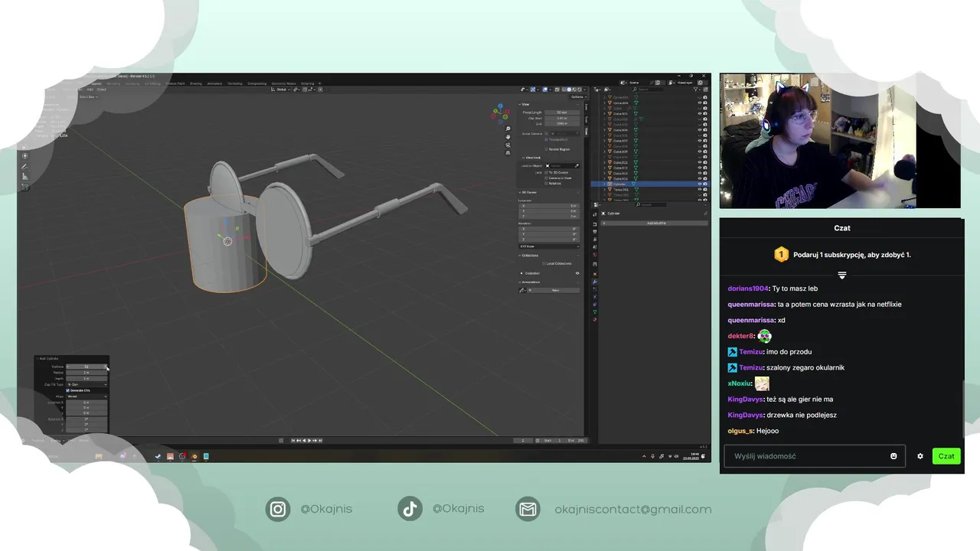
Task: Click the outliner filter funnel icon
Action: [696, 90]
